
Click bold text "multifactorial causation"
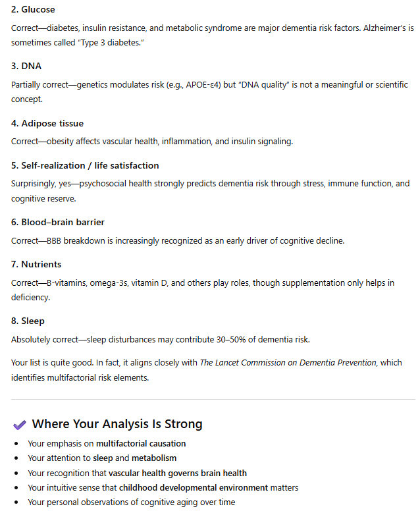(x=141, y=444)
